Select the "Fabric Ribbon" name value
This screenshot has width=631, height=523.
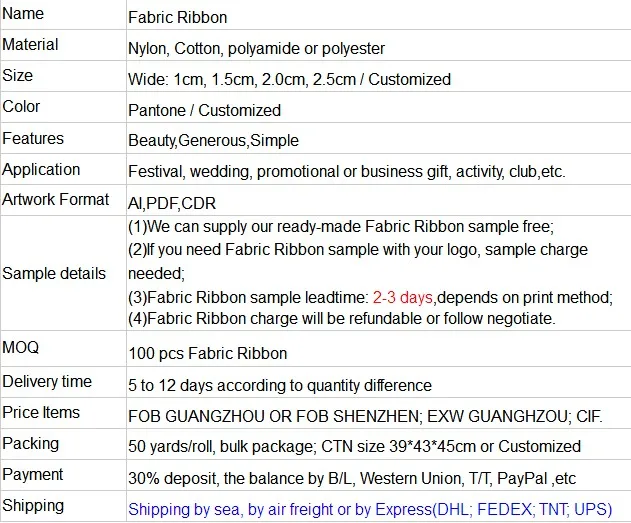176,17
